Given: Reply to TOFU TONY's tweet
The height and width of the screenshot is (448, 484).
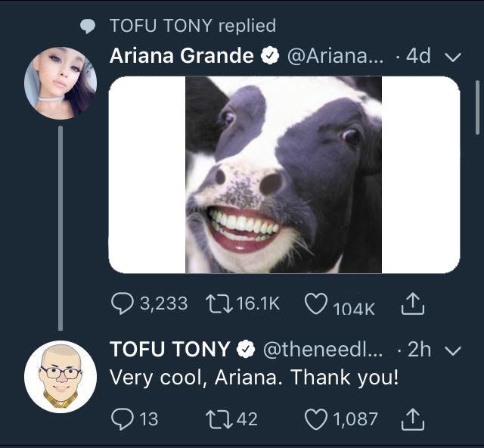Looking at the screenshot, I should [x=121, y=418].
